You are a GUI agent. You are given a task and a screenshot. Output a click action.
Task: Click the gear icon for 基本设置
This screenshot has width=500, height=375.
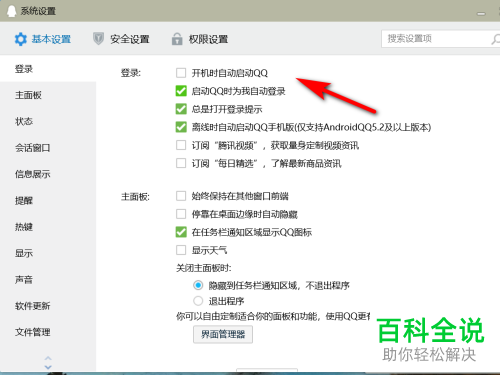coord(20,39)
